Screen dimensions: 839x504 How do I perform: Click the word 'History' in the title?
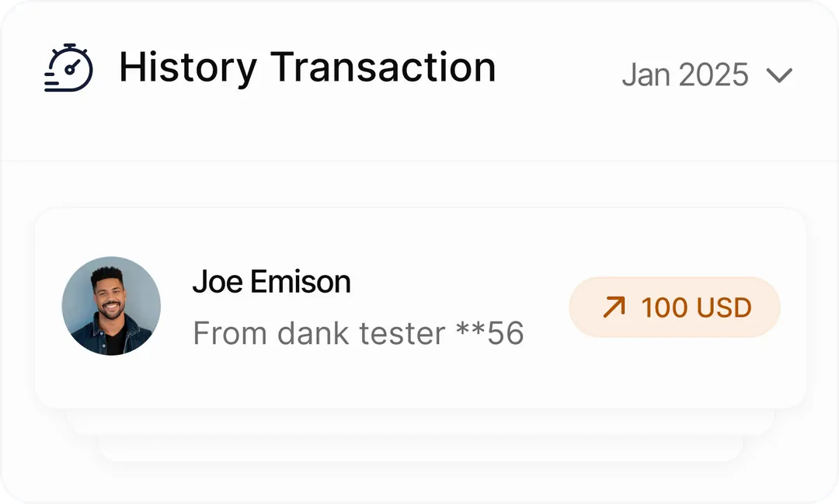coord(187,68)
